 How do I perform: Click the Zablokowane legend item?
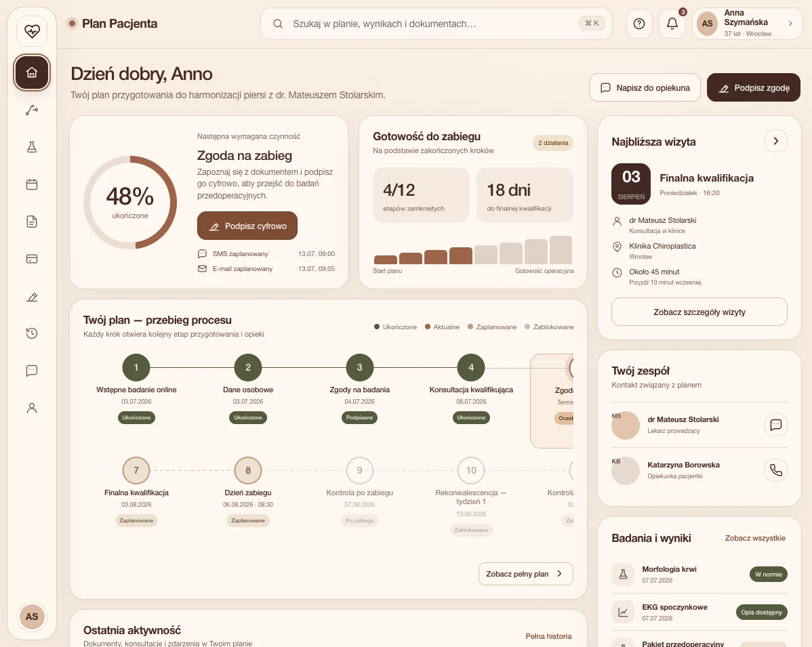pyautogui.click(x=549, y=327)
